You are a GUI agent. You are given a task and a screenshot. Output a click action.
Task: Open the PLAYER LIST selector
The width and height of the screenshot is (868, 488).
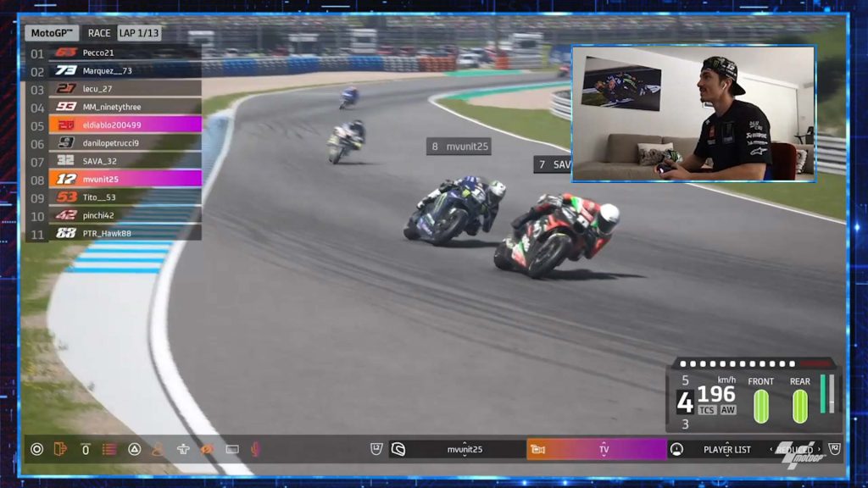pos(726,449)
